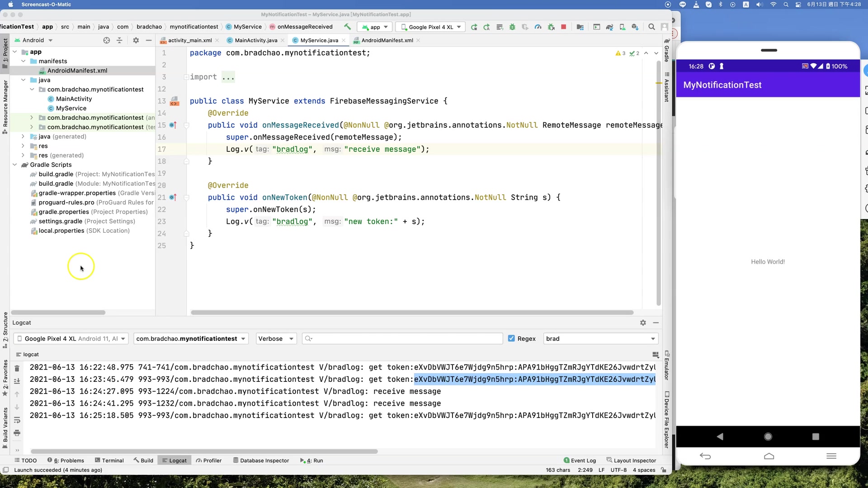The image size is (868, 488).
Task: Open the SDK Manager icon
Action: coord(635,27)
